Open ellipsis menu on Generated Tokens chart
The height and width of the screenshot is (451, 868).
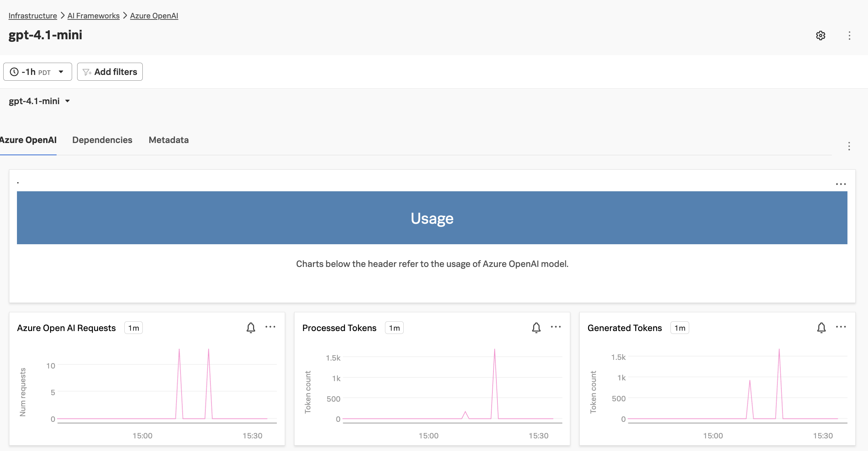(841, 327)
